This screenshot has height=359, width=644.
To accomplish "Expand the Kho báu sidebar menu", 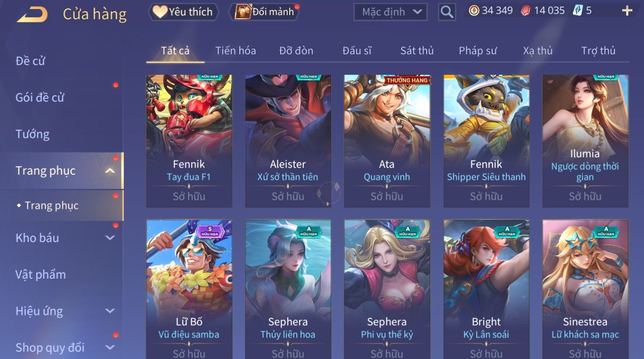I will click(110, 238).
